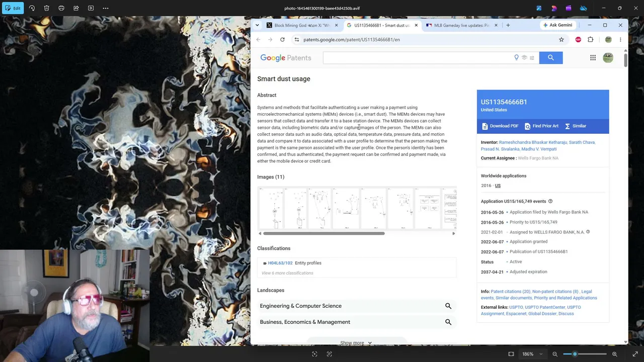Click the Download PDF button
This screenshot has height=362, width=644.
(x=500, y=126)
